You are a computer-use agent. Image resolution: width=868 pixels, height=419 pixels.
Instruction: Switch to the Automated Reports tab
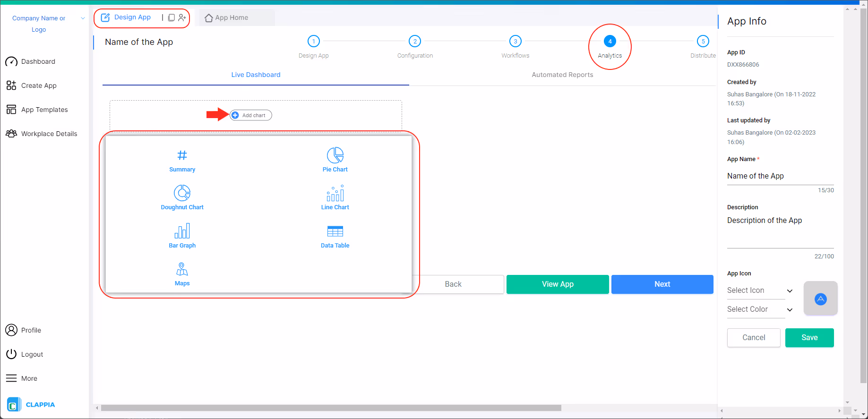pyautogui.click(x=562, y=75)
